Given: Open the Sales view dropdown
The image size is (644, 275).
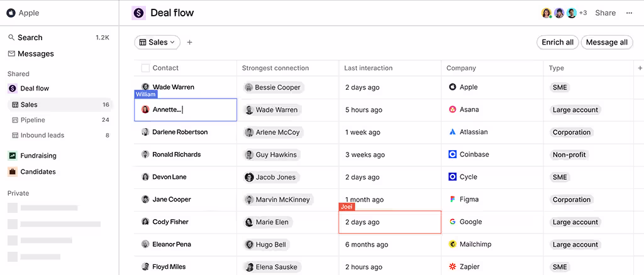Looking at the screenshot, I should 157,42.
